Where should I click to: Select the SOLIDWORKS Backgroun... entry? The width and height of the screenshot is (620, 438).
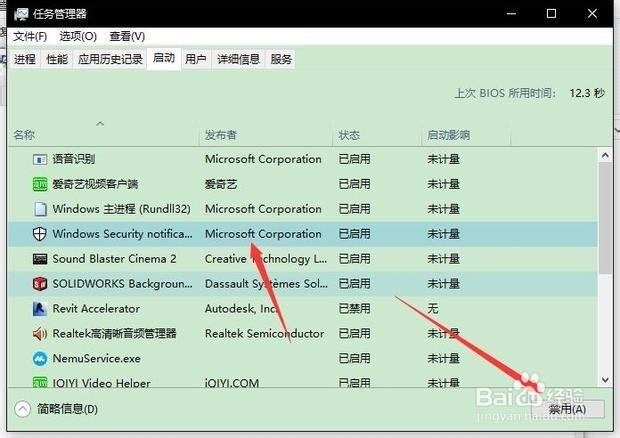pos(123,284)
